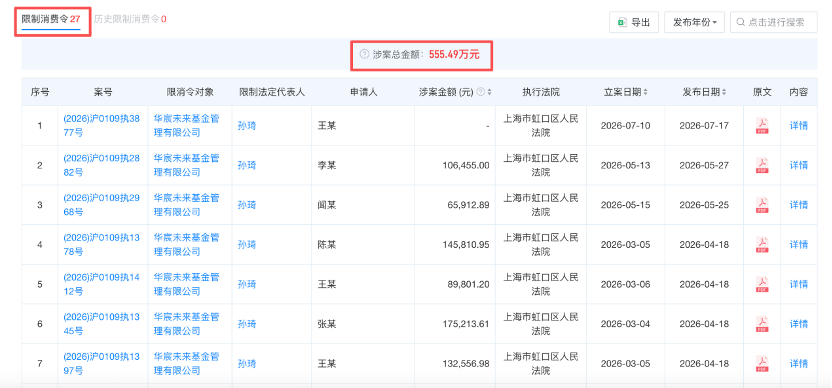Click release date 2026-05-25
Viewport: 832px width, 388px height.
pos(704,205)
